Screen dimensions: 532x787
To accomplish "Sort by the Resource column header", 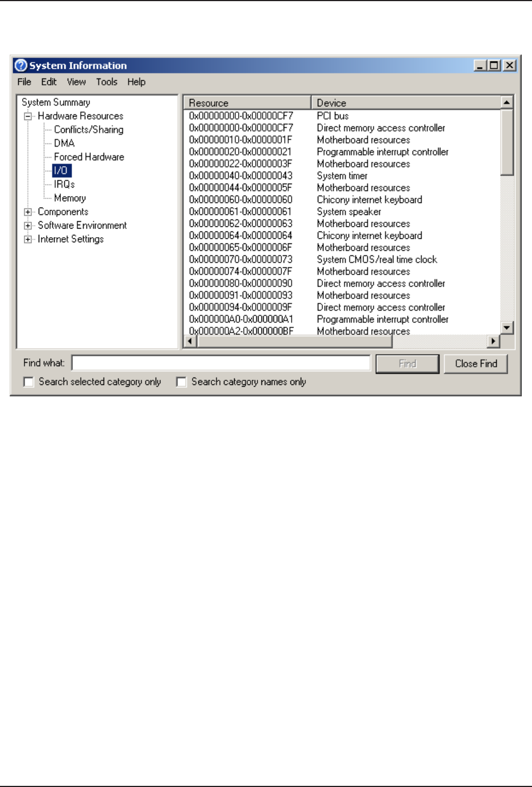I will (x=247, y=103).
